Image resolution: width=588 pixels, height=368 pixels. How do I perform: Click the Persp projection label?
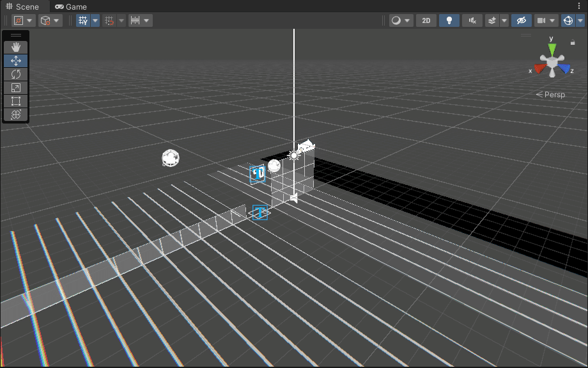pyautogui.click(x=550, y=95)
